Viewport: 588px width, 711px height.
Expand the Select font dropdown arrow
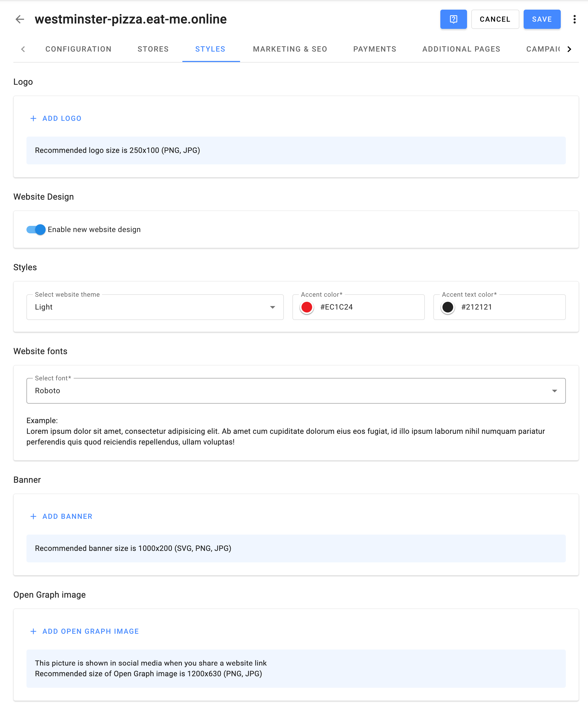coord(554,391)
